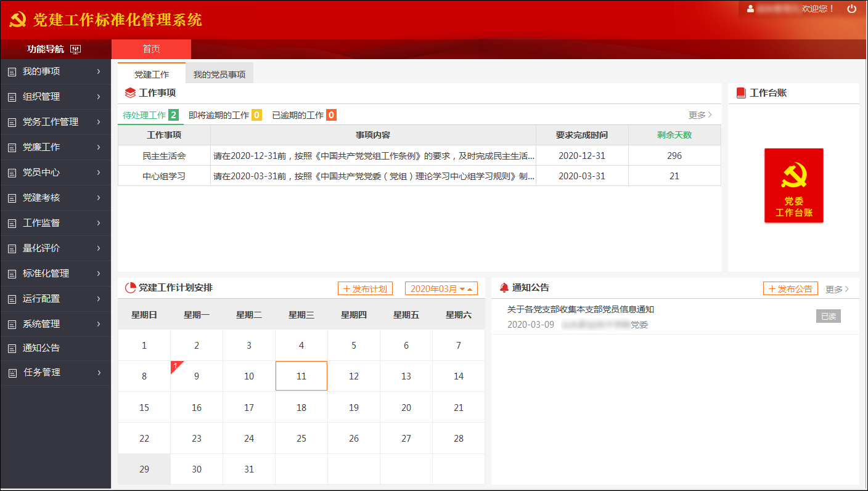868x491 pixels.
Task: Click the icon beside 党建考核
Action: pyautogui.click(x=12, y=198)
